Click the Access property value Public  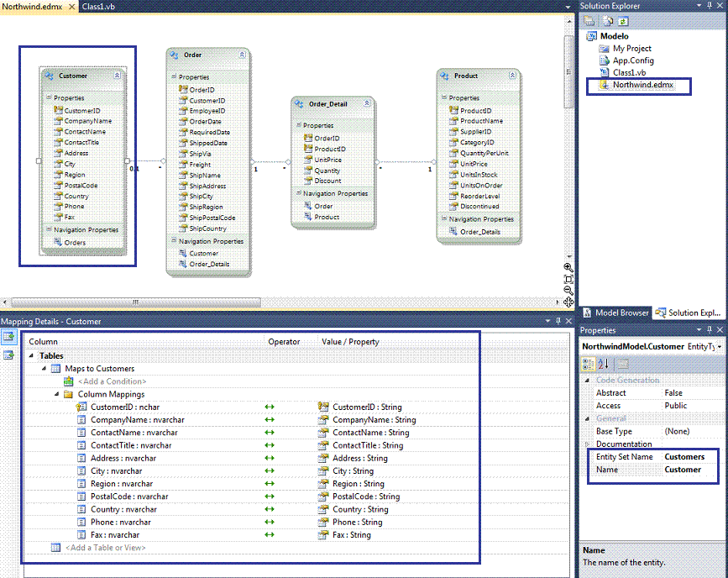pos(689,406)
